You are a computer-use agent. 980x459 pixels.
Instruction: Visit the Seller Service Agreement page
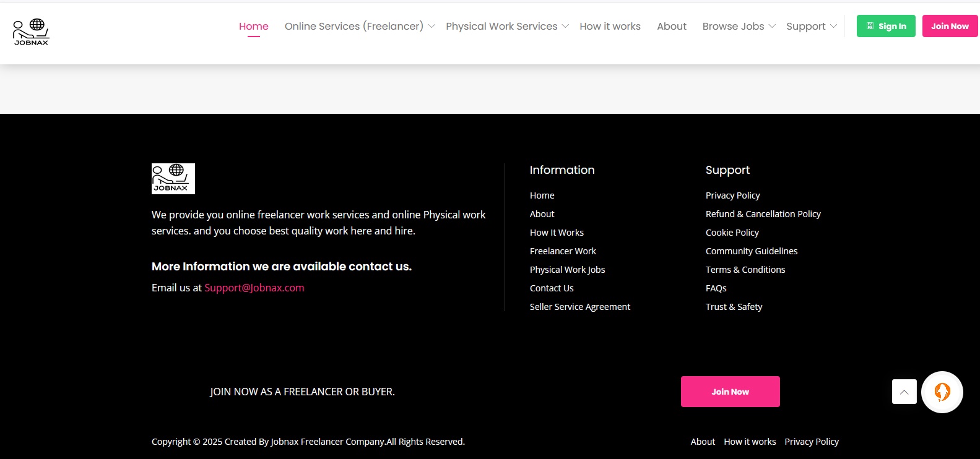pos(580,307)
